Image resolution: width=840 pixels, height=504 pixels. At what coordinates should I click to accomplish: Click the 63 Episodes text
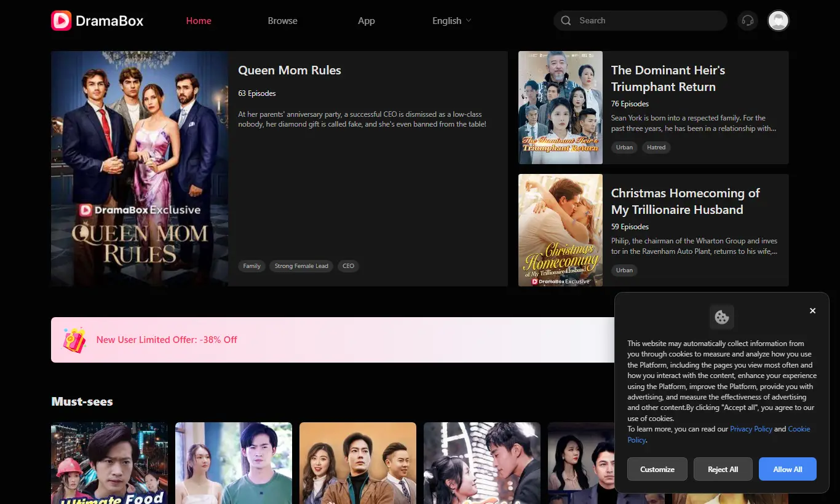click(257, 93)
